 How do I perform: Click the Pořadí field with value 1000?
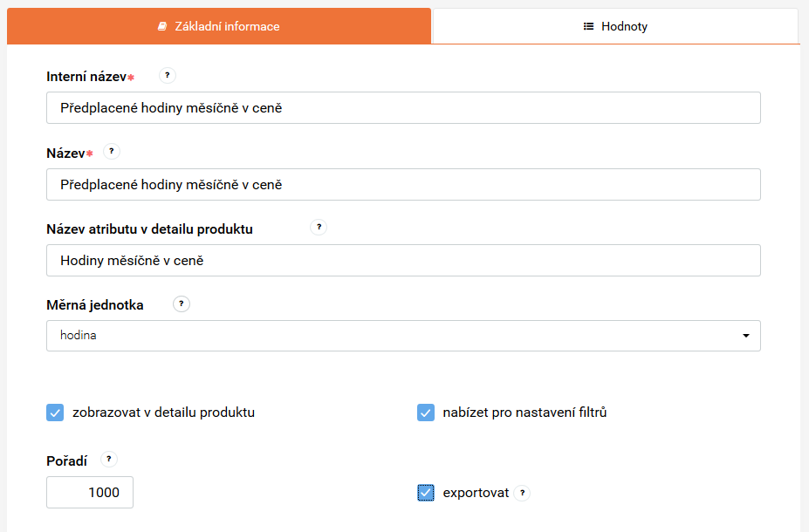click(x=90, y=492)
